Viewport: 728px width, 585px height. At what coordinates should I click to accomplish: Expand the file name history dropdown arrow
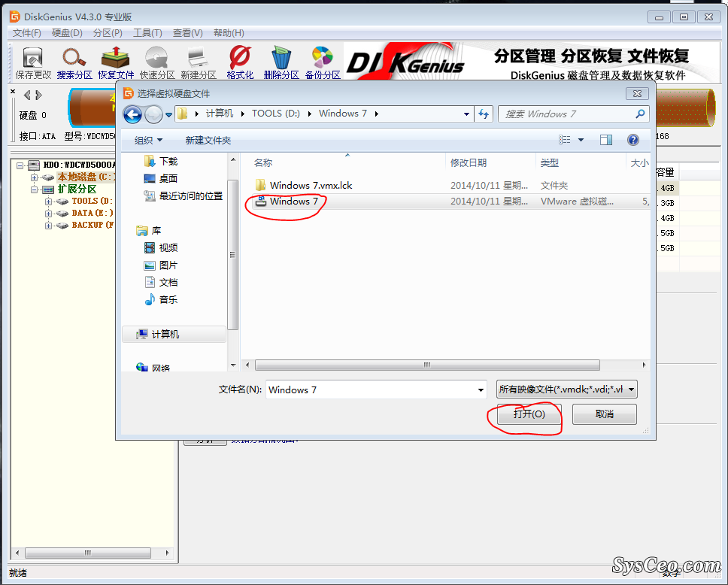click(481, 390)
